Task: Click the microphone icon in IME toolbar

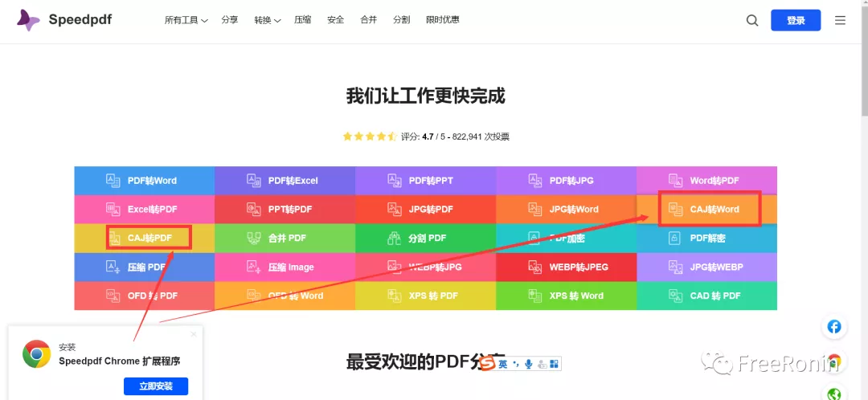Action: (x=528, y=364)
